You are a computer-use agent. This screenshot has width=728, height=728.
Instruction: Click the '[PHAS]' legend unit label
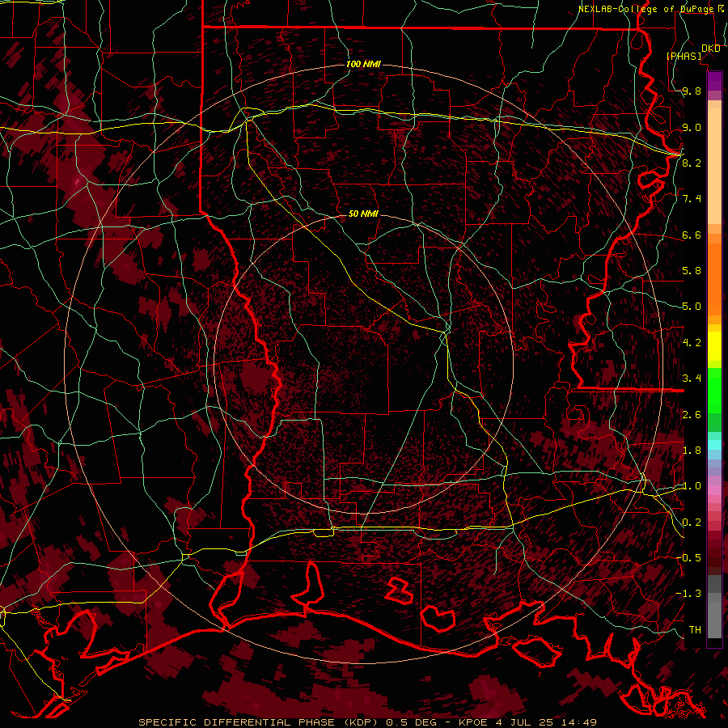coord(684,56)
